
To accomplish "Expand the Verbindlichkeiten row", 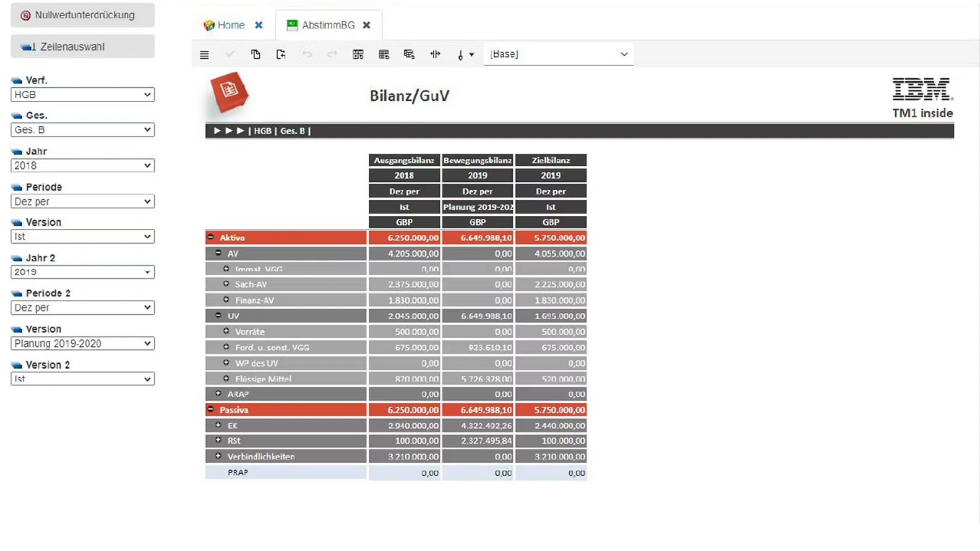I will 218,456.
